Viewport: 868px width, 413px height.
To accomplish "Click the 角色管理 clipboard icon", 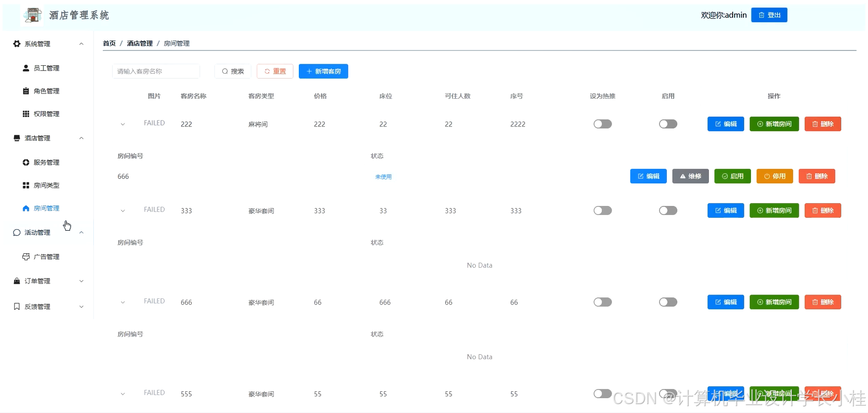I will pos(26,91).
